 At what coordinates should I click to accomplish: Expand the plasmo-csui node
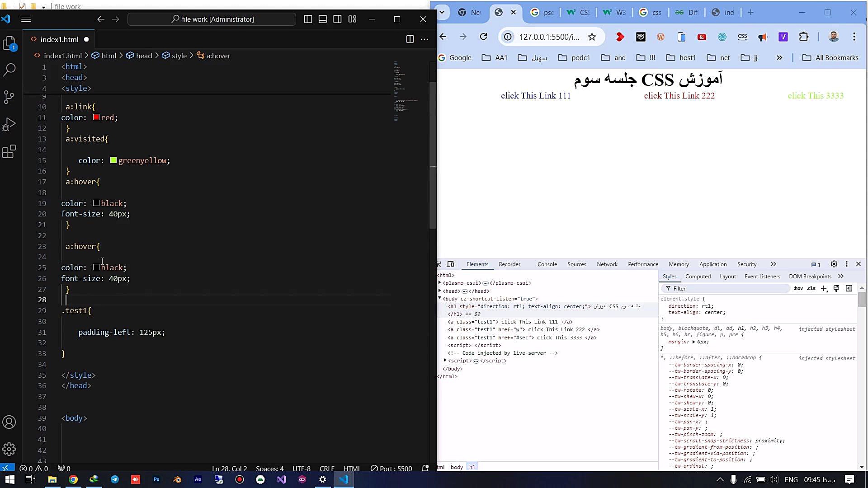[x=440, y=283]
